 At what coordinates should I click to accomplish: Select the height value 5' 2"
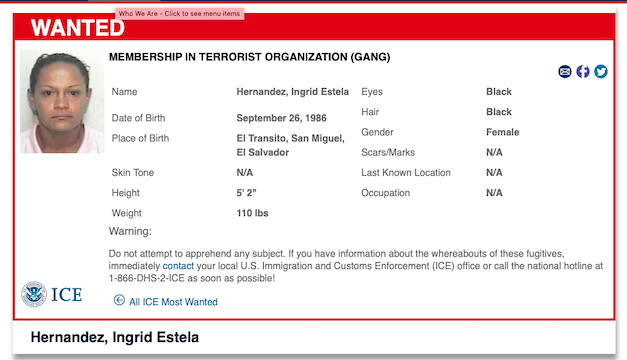pyautogui.click(x=246, y=193)
